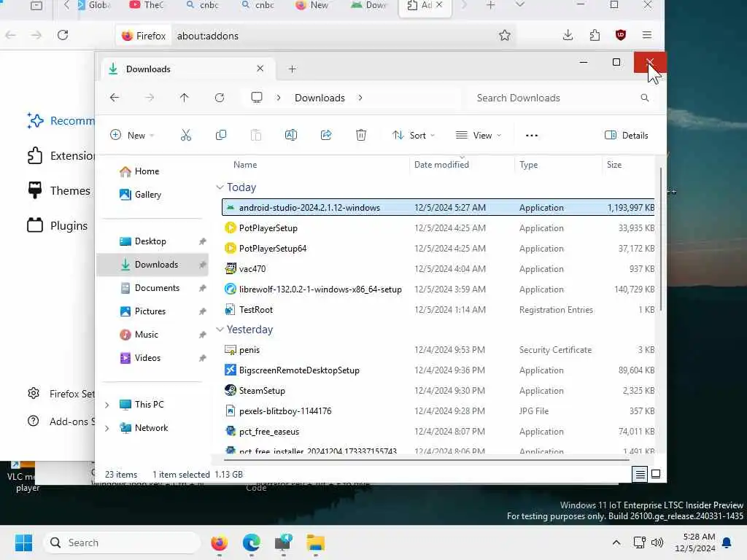
Task: Open File Explorer from the taskbar
Action: [315, 542]
